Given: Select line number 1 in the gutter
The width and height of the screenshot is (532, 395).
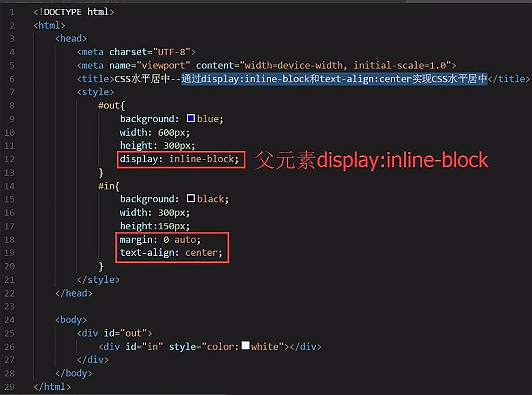Looking at the screenshot, I should click(12, 12).
